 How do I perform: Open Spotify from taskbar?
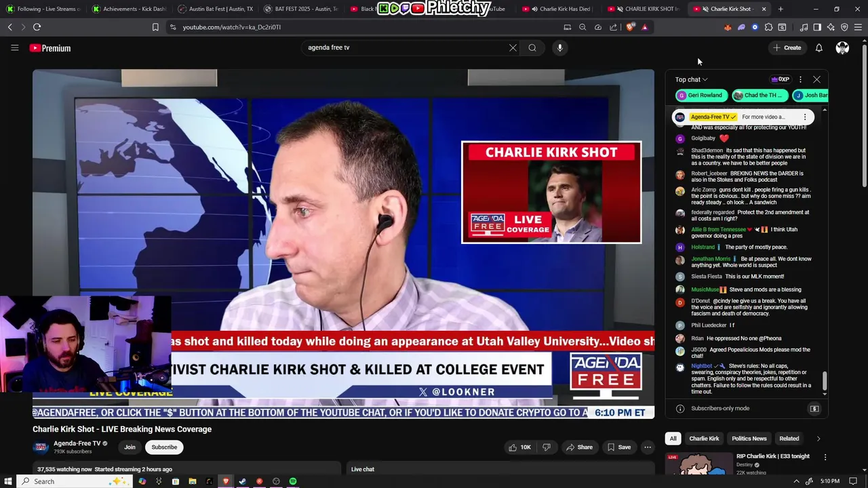coord(293,481)
